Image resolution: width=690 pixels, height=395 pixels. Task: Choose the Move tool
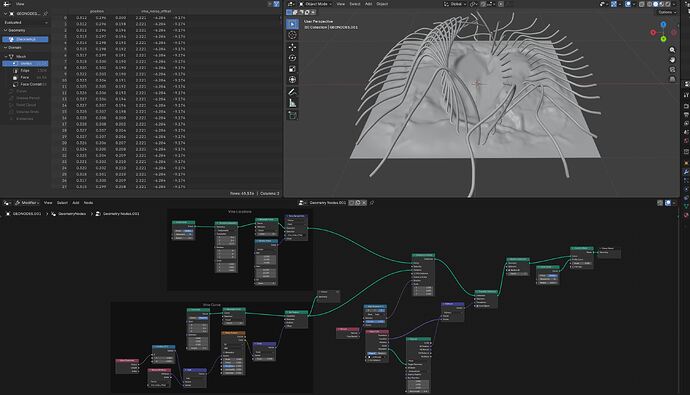(x=292, y=47)
